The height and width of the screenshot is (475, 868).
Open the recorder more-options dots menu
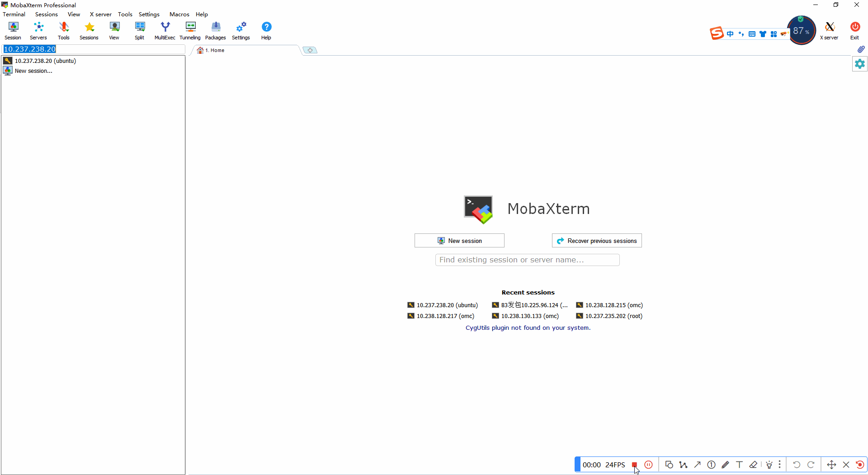pos(780,465)
